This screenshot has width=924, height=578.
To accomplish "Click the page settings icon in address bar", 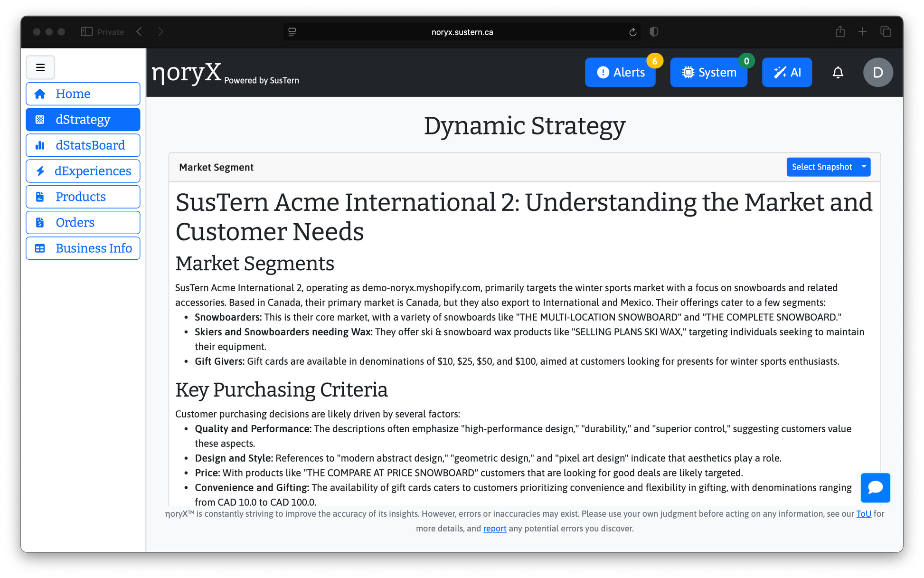I will (x=292, y=32).
